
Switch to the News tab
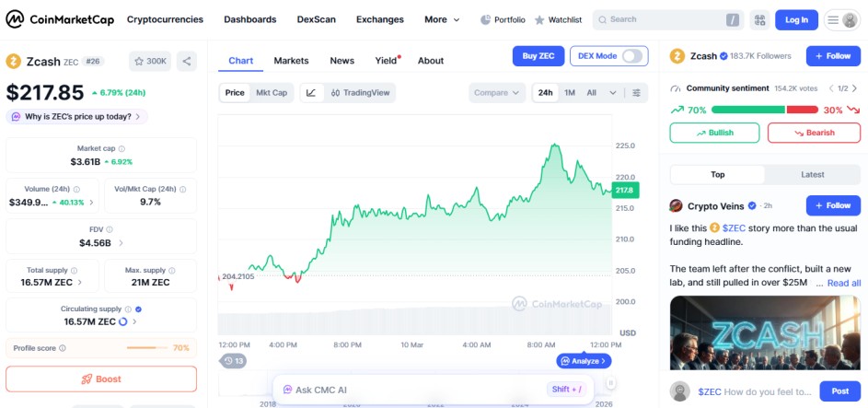(342, 61)
